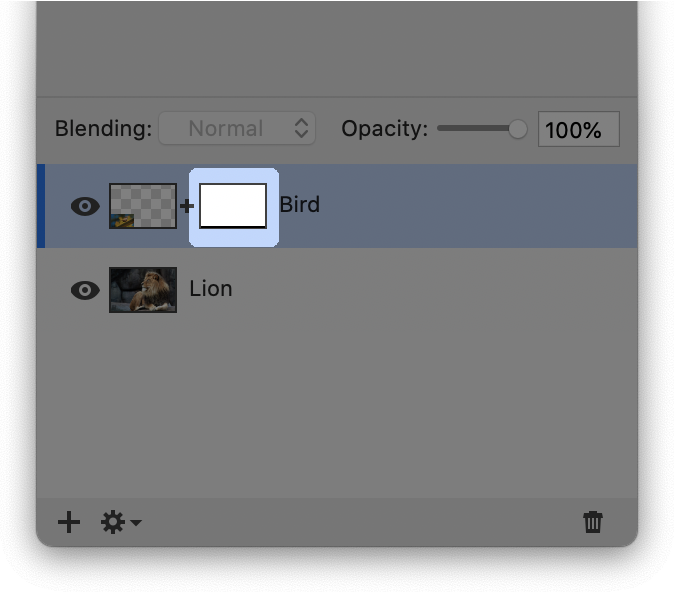Click the middle of the Opacity slider track
This screenshot has height=592, width=674.
477,129
